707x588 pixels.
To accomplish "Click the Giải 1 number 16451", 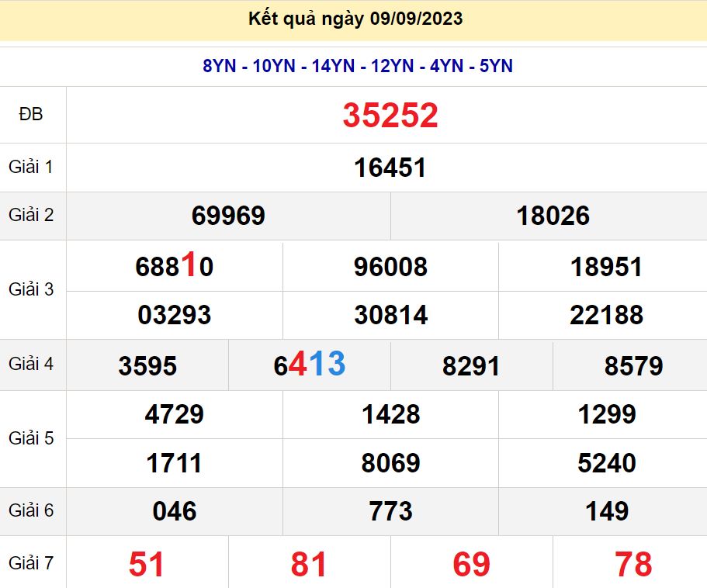I will (x=390, y=168).
